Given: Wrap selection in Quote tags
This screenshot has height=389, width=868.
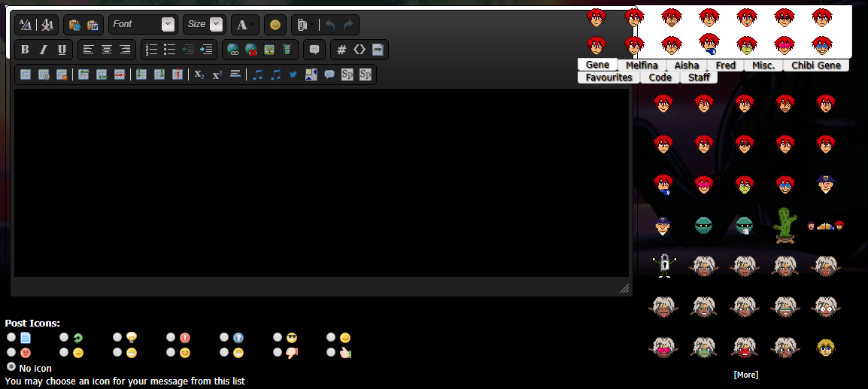Looking at the screenshot, I should pos(314,50).
